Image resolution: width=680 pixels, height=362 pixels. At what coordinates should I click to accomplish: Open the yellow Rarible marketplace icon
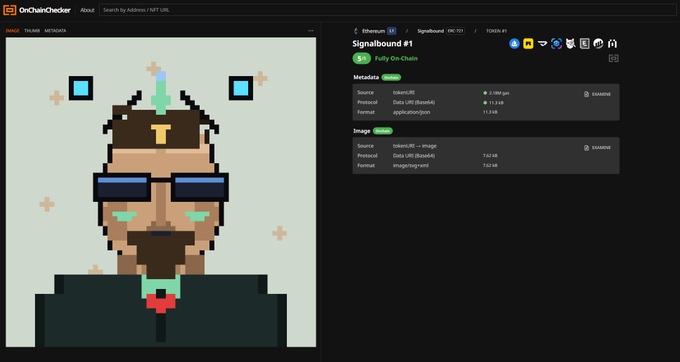pyautogui.click(x=528, y=43)
